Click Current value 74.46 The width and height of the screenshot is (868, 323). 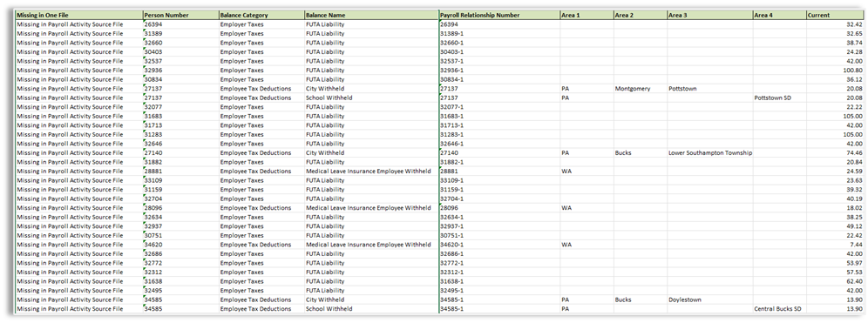835,152
